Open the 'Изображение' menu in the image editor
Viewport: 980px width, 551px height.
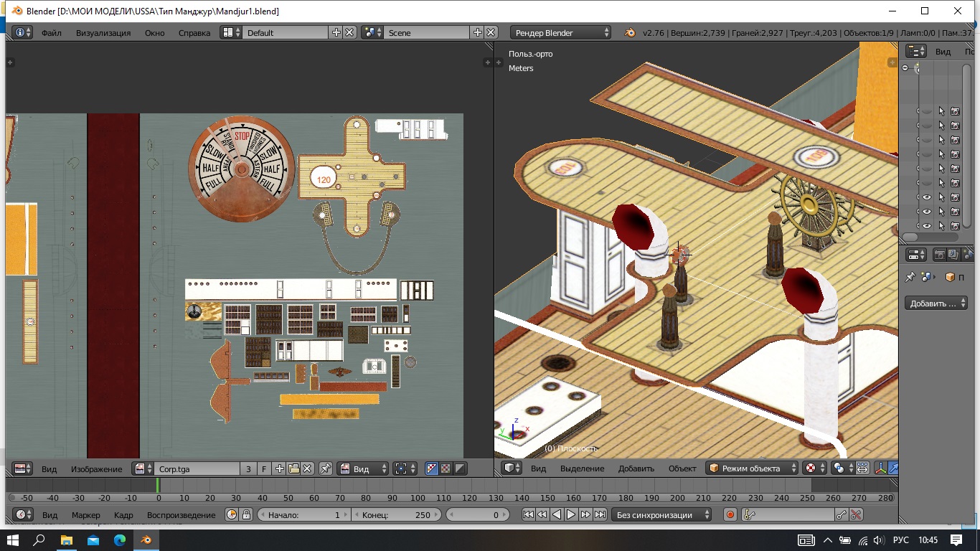coord(96,468)
